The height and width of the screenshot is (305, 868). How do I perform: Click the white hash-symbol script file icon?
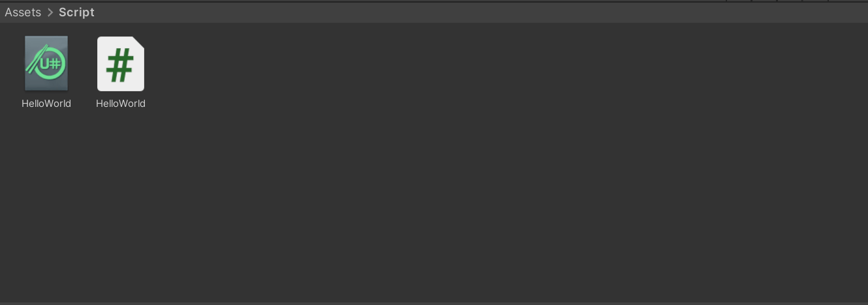coord(121,63)
